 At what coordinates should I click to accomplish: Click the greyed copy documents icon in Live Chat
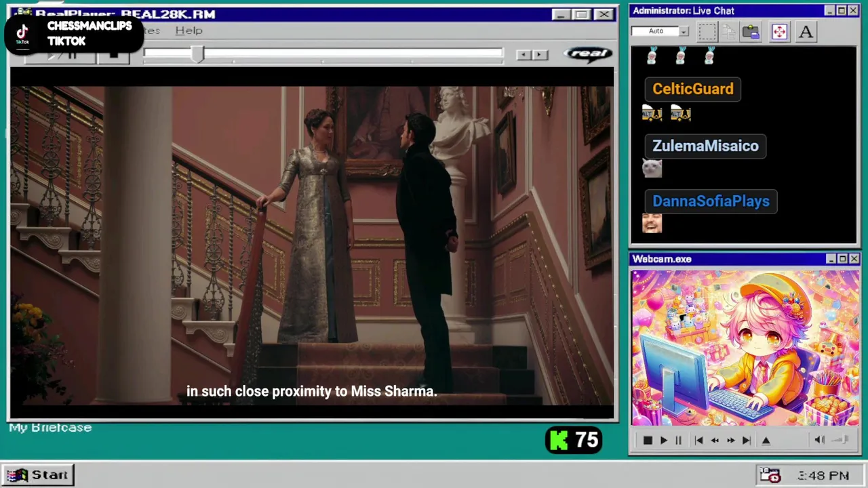(x=729, y=32)
